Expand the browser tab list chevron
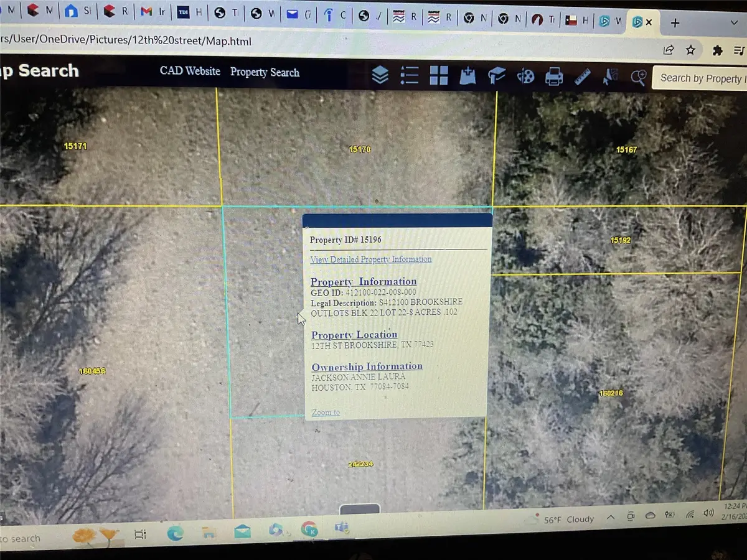The height and width of the screenshot is (560, 747). click(x=736, y=22)
